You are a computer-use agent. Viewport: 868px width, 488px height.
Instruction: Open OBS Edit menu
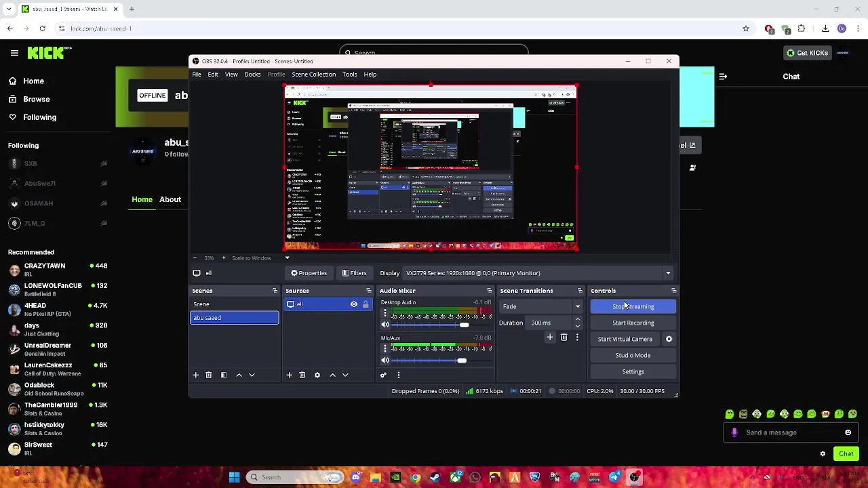pyautogui.click(x=213, y=75)
